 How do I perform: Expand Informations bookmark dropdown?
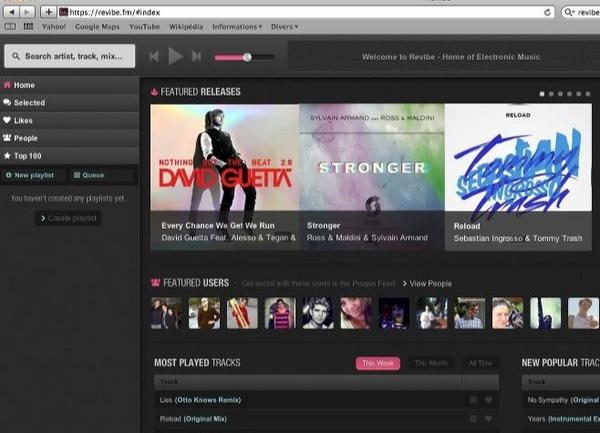(x=237, y=27)
